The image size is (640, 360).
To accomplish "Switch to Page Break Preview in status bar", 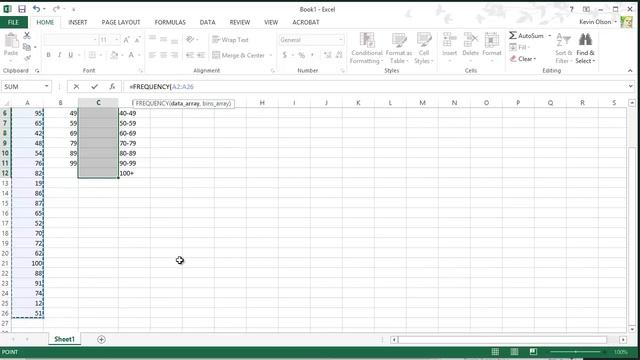I will [533, 351].
